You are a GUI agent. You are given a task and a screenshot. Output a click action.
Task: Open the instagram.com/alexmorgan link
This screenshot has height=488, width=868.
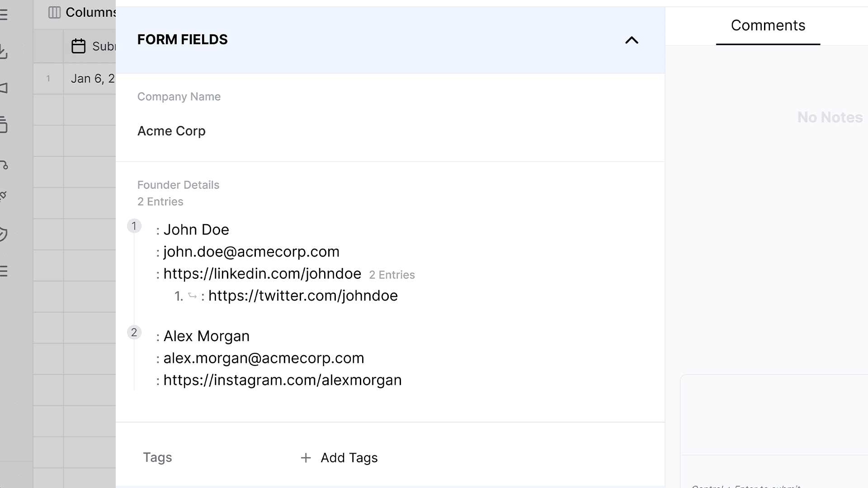(x=283, y=380)
